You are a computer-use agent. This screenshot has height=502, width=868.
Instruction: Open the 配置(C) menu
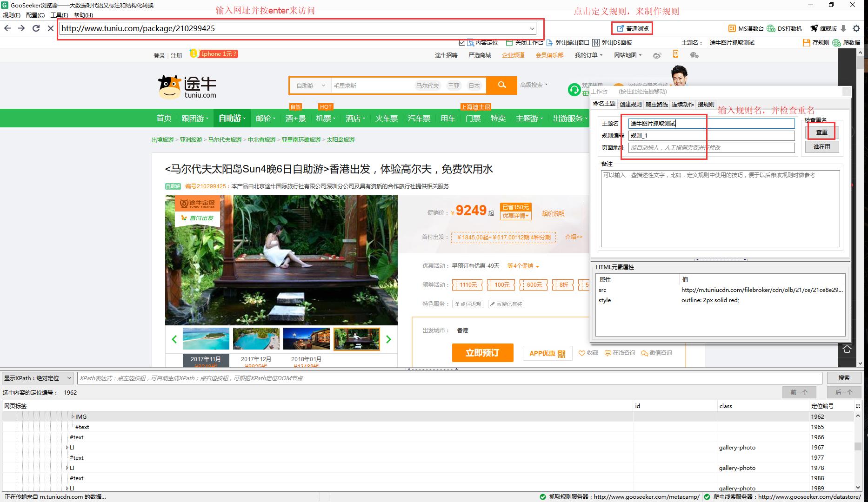(x=35, y=15)
